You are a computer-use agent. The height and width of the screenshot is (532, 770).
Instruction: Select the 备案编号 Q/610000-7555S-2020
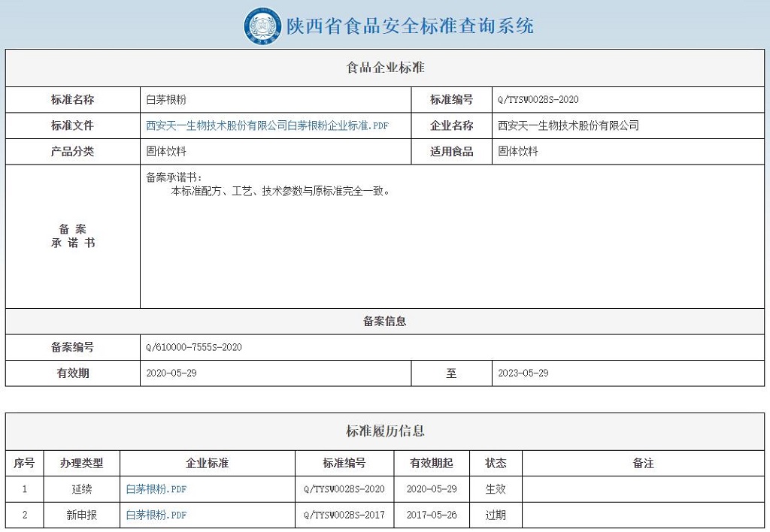(x=196, y=347)
